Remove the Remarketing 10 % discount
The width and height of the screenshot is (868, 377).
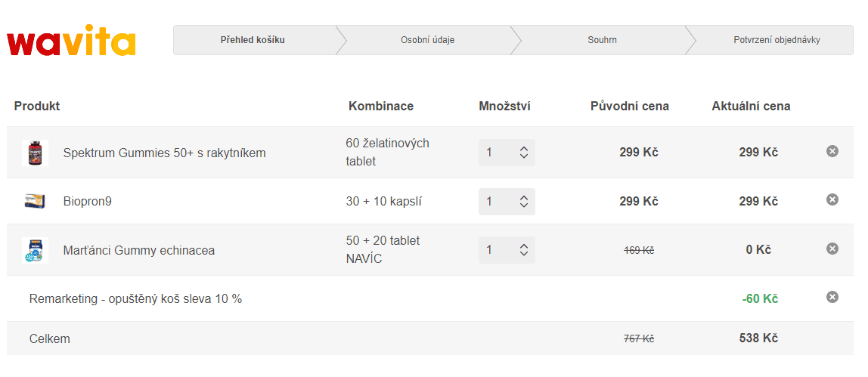click(832, 298)
